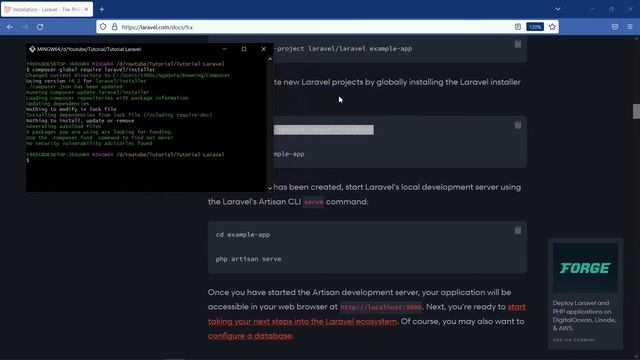640x360 pixels.
Task: Click the highlighted selected code text
Action: click(324, 130)
